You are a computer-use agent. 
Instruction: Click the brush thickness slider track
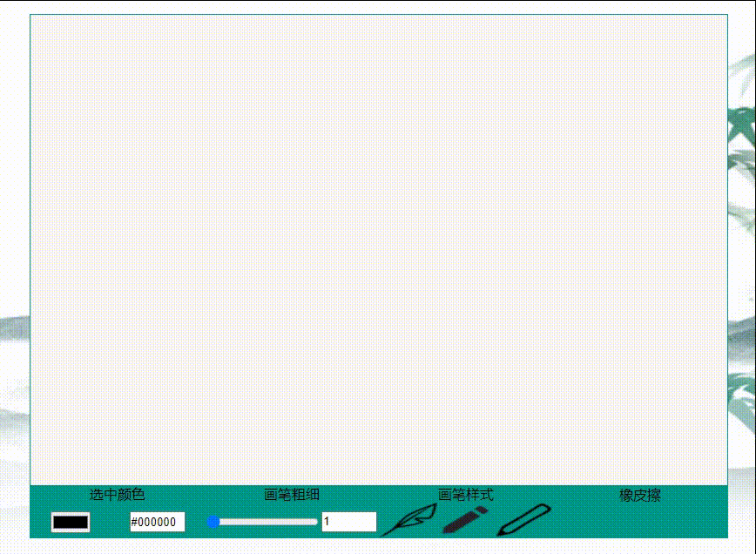262,522
